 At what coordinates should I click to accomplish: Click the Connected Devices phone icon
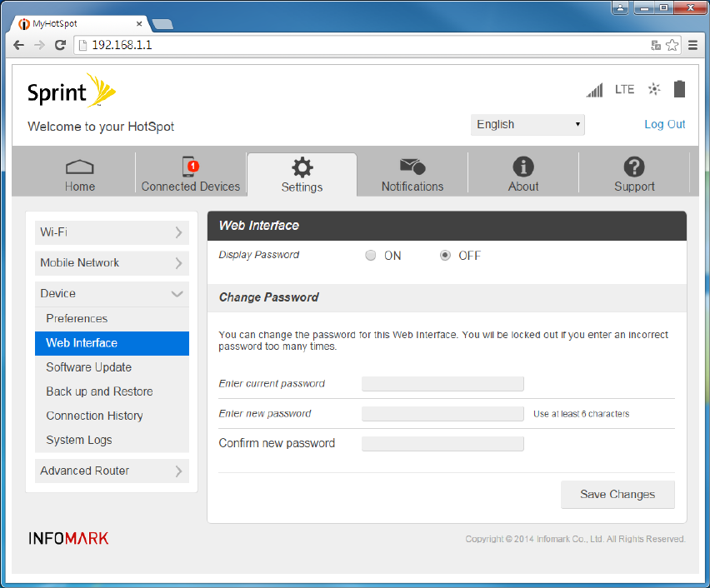tap(190, 166)
